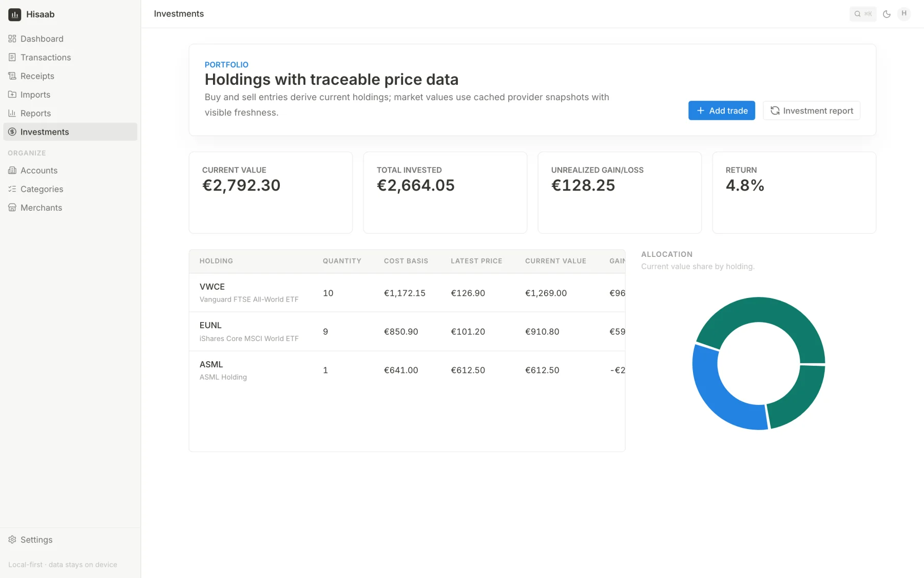Click the Imports folder icon
Viewport: 924px width, 578px height.
click(12, 95)
